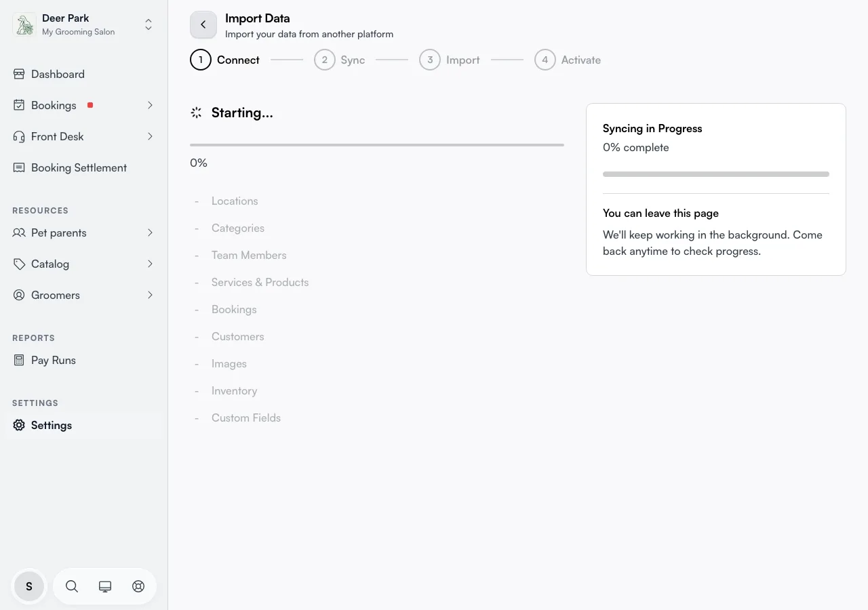Click the Team Members sync item

click(x=249, y=255)
